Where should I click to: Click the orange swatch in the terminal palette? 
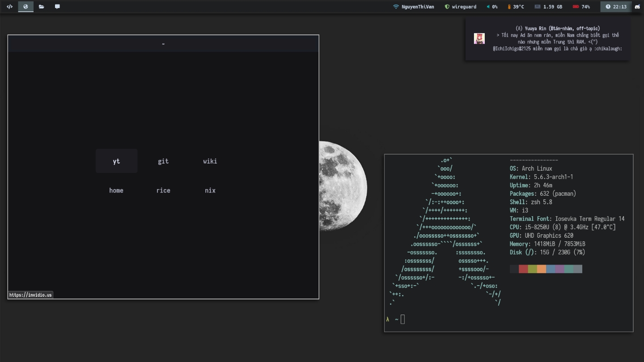tap(542, 269)
